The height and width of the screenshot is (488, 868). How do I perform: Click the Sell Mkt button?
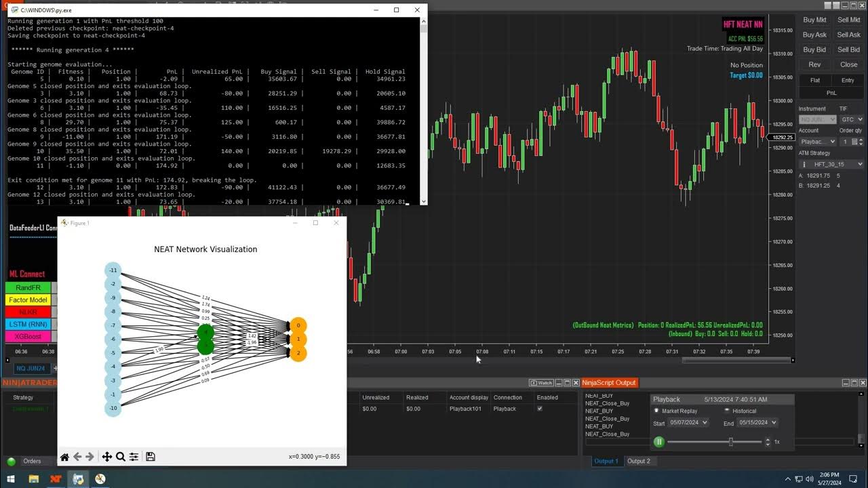(848, 20)
